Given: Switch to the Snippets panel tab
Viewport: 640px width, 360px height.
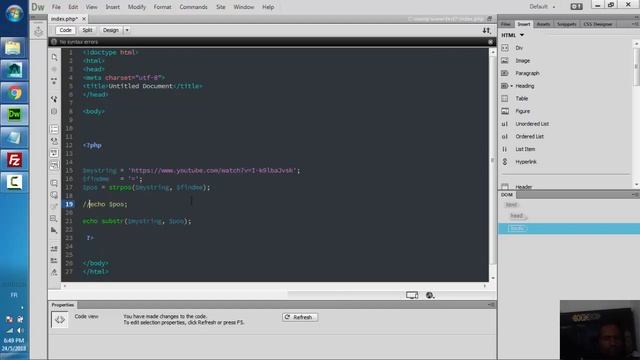Looking at the screenshot, I should (x=567, y=24).
